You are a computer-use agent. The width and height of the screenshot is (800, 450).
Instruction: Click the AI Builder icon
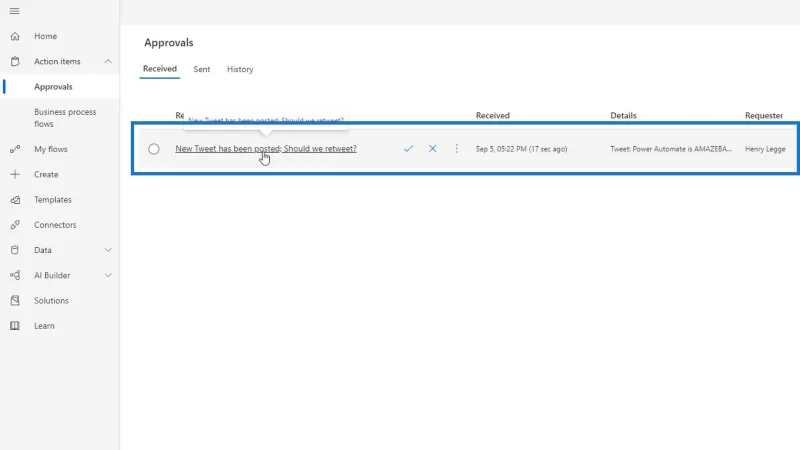(15, 276)
